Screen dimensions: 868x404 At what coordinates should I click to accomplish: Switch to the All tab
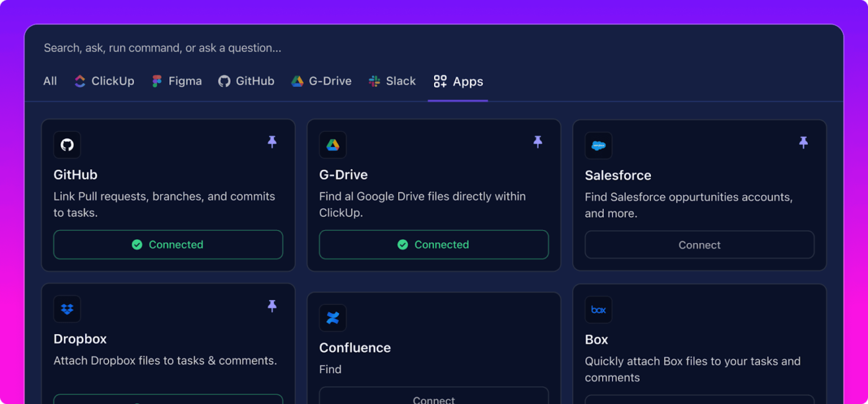[50, 81]
